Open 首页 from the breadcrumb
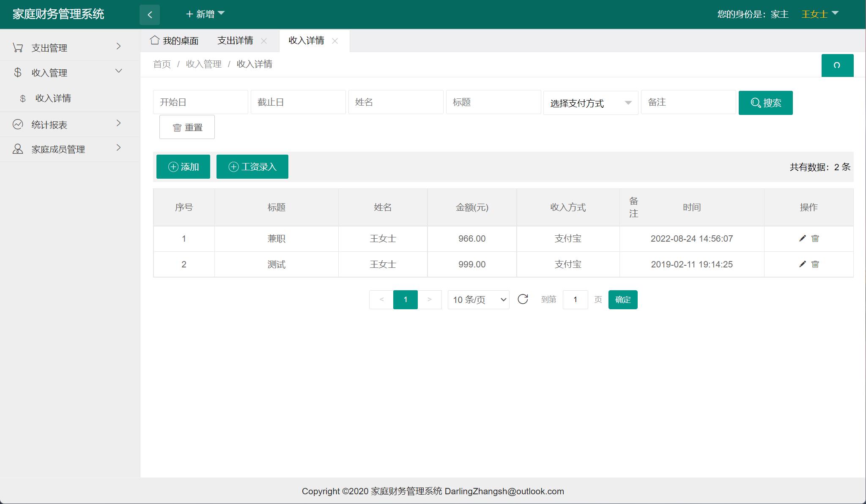This screenshot has height=504, width=866. point(162,64)
